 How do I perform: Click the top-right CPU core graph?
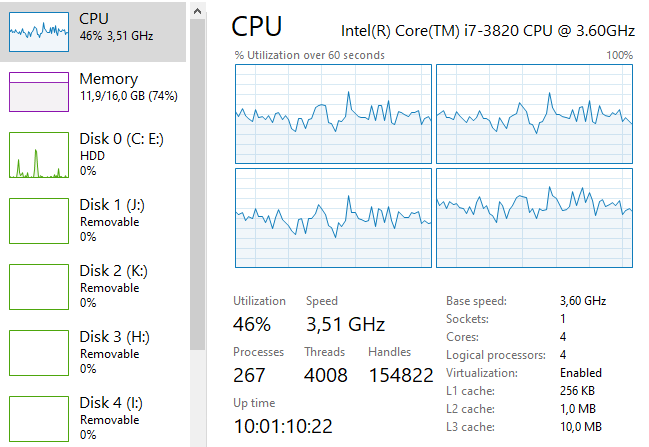point(534,114)
